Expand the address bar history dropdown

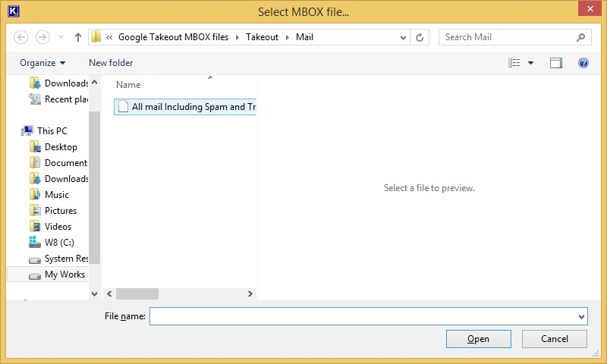click(x=403, y=37)
